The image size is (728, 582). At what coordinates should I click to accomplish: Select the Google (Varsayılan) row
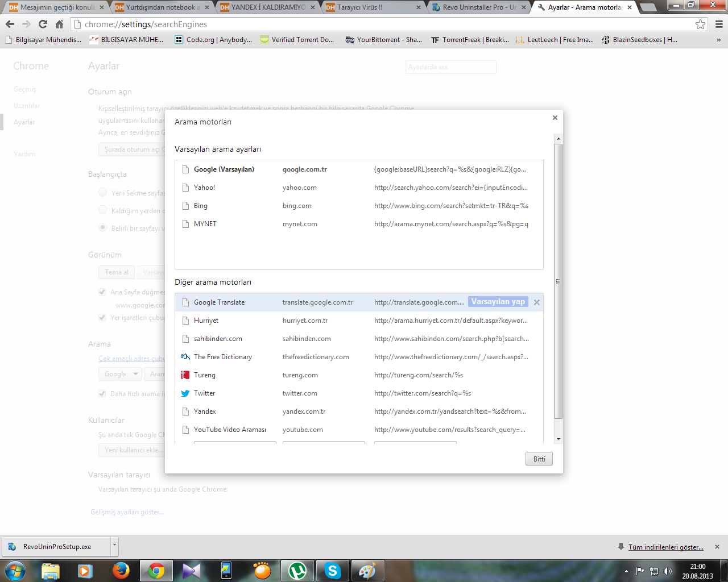pos(359,169)
